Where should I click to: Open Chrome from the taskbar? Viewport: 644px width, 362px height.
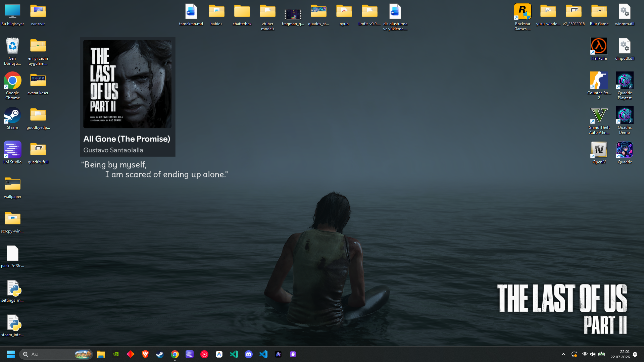tap(175, 354)
